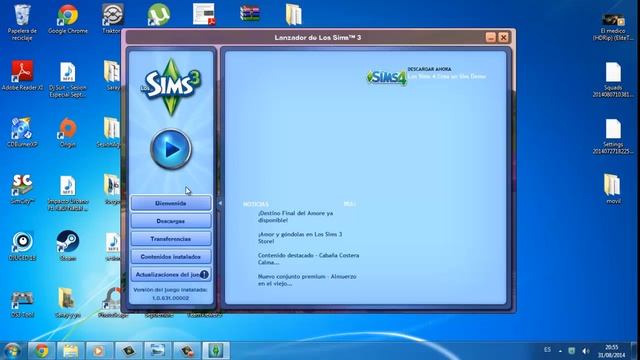The height and width of the screenshot is (360, 640).
Task: Click the Los Sims 3 logo
Action: tap(171, 87)
